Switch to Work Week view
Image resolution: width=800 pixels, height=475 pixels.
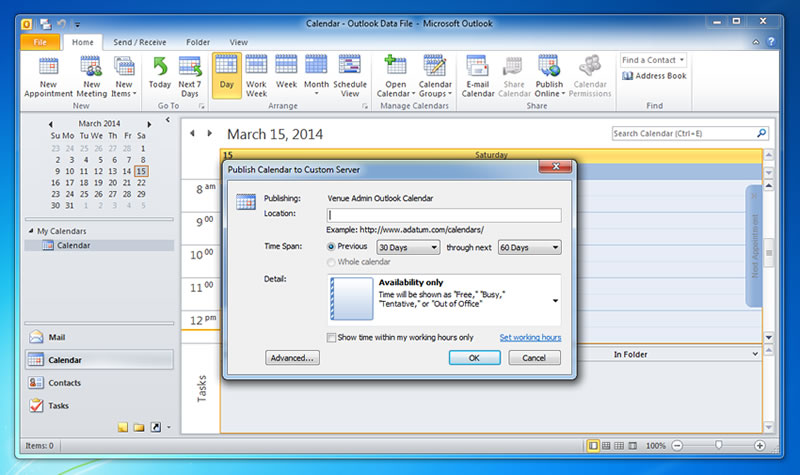coord(256,68)
